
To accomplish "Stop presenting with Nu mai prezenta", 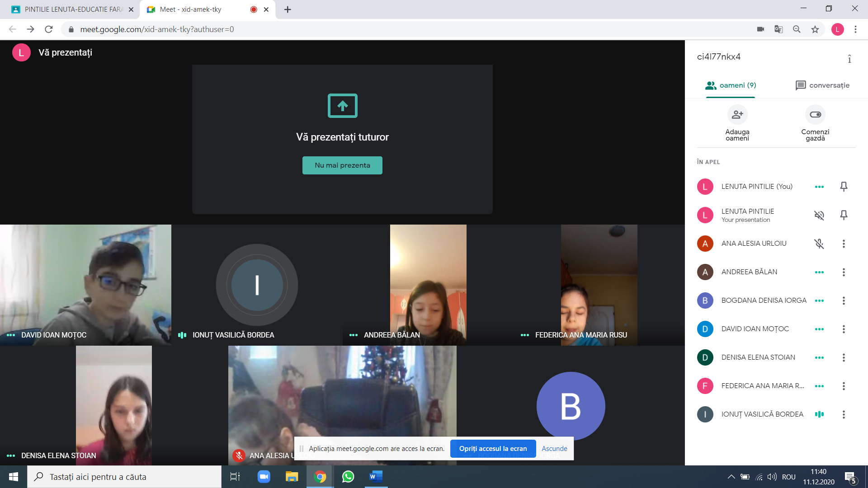I will coord(342,165).
